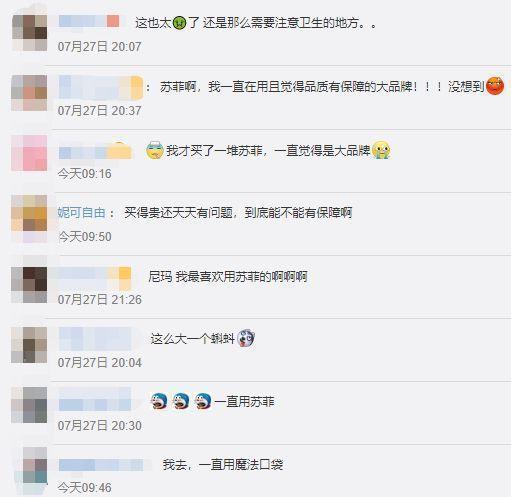Click the 07月27日 20:30 timestamp

(99, 426)
